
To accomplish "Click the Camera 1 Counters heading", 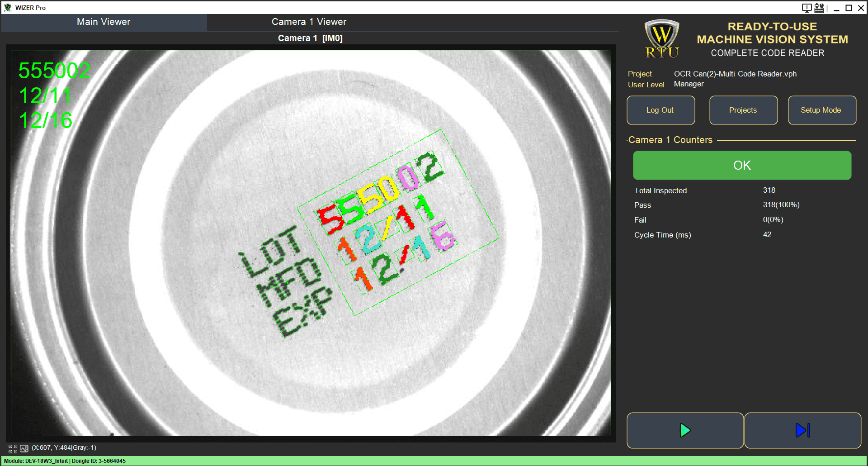I will [670, 140].
